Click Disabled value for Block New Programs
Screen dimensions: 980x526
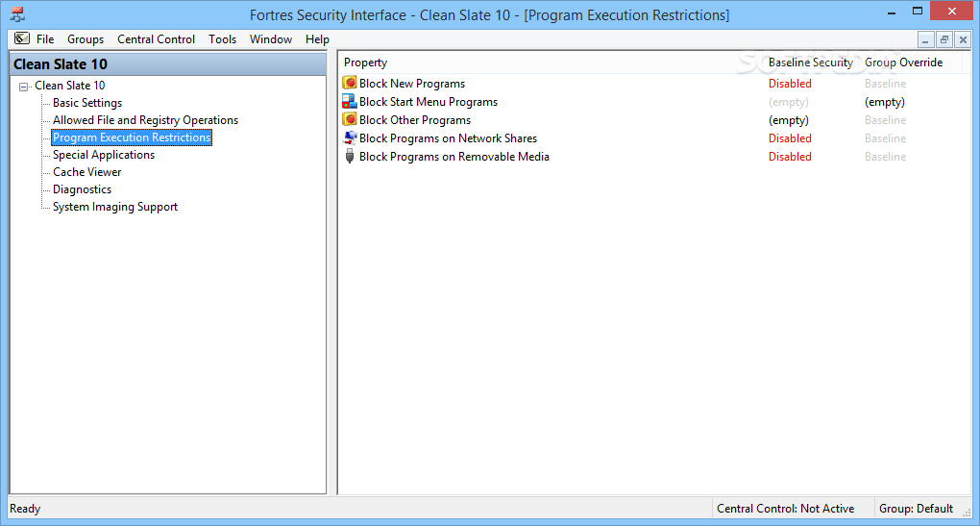[x=790, y=84]
